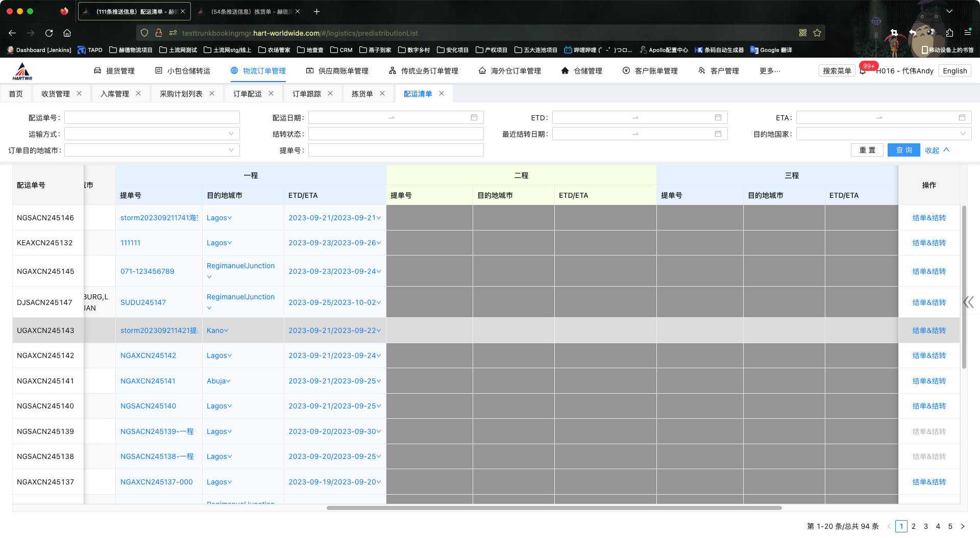Click the horizontal table scrollbar
The width and height of the screenshot is (980, 538).
tap(554, 508)
